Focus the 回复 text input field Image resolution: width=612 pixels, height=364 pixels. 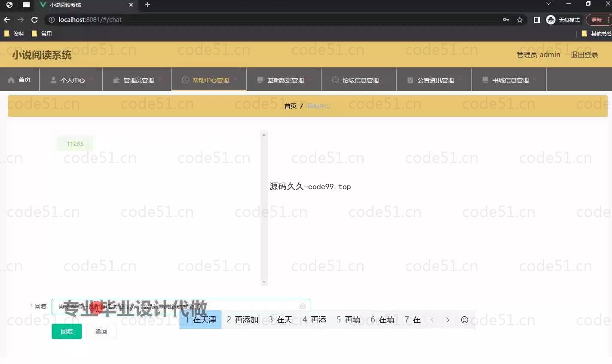point(181,306)
